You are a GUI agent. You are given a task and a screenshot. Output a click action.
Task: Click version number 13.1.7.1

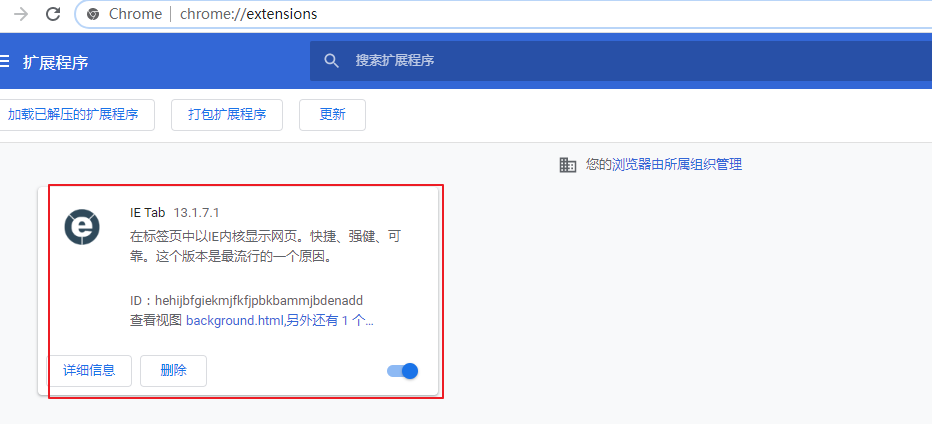[197, 212]
